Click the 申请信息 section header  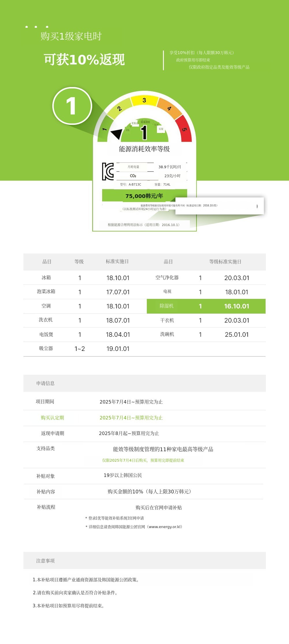(x=45, y=383)
